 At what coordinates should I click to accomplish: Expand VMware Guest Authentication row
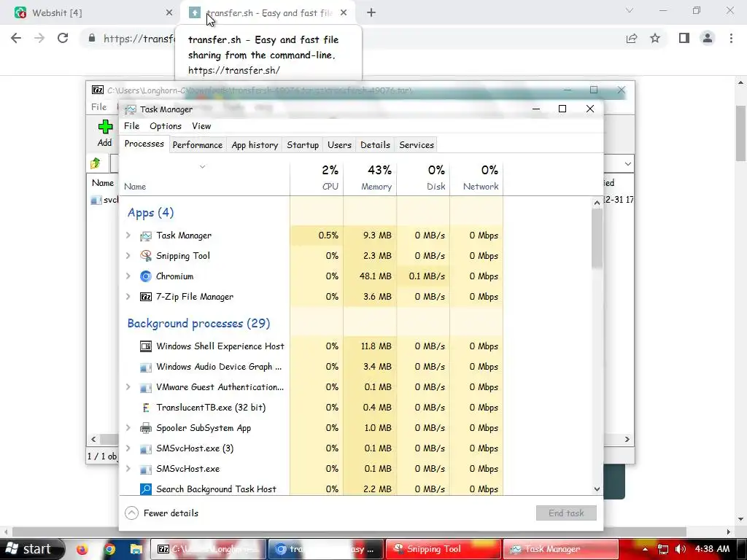[x=128, y=387]
